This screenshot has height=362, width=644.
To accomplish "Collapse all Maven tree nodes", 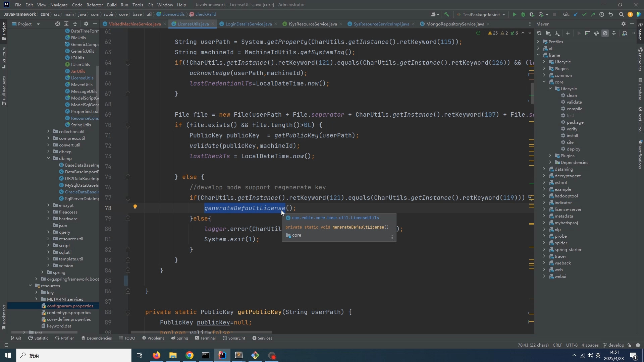I will pyautogui.click(x=614, y=33).
